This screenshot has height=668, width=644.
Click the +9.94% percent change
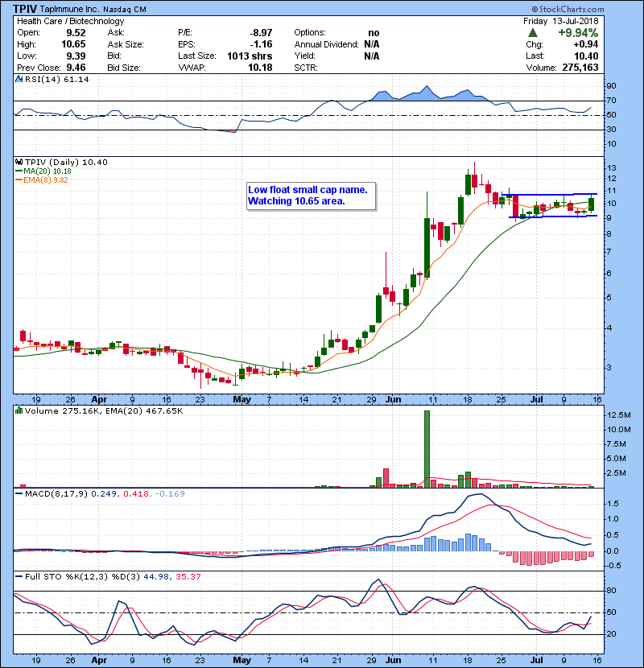[x=578, y=33]
